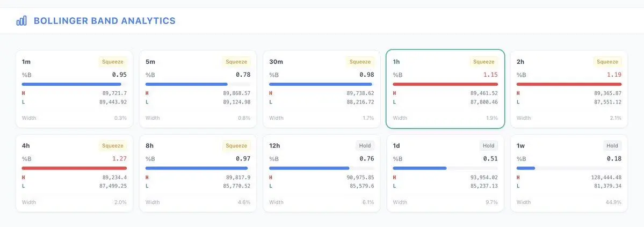Click the %B value 0.98
Viewport: 644px width, 227px height.
click(367, 75)
